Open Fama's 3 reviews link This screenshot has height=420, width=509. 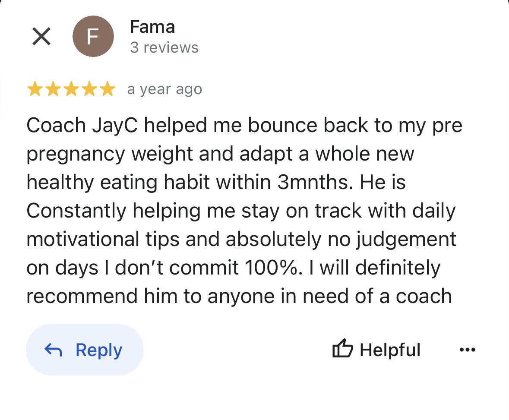point(164,47)
